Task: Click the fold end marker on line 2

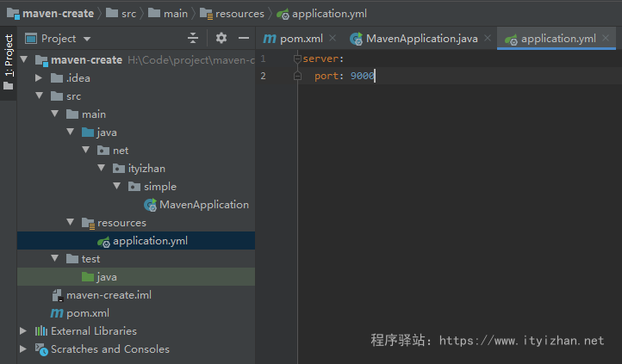Action: point(297,76)
